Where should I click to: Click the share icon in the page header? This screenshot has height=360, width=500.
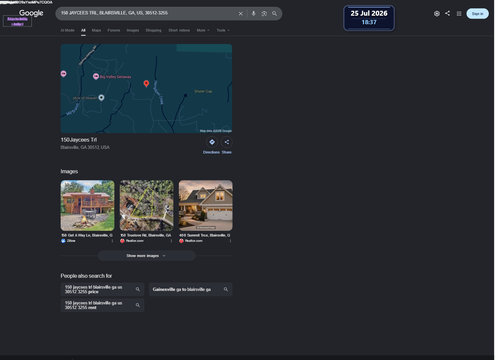point(448,13)
